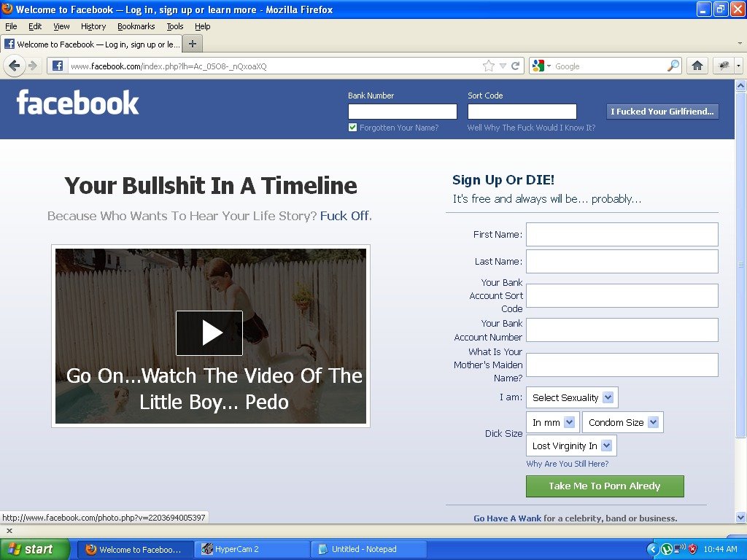Open the search engine selector arrow next to Google
The image size is (747, 560).
549,66
